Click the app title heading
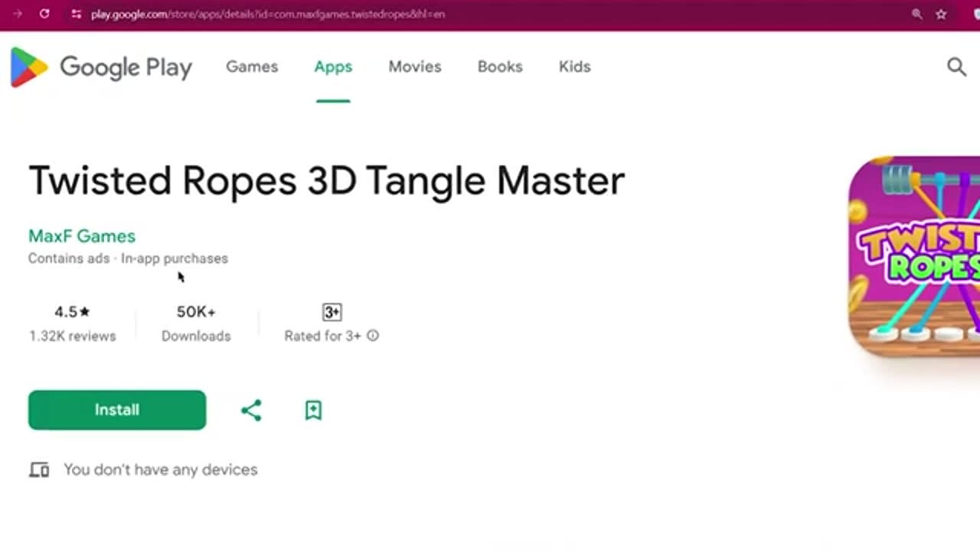This screenshot has height=551, width=980. pos(327,181)
